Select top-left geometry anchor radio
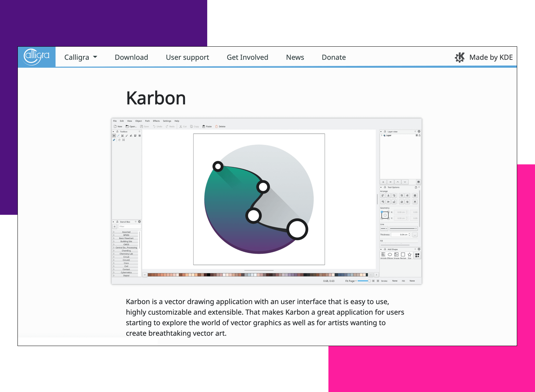The image size is (535, 392). (382, 212)
